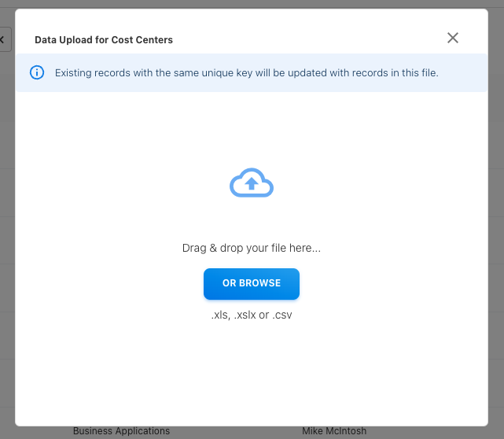Click the empty drop zone above the cloud icon
Viewport: 504px width, 439px height.
coord(251,126)
